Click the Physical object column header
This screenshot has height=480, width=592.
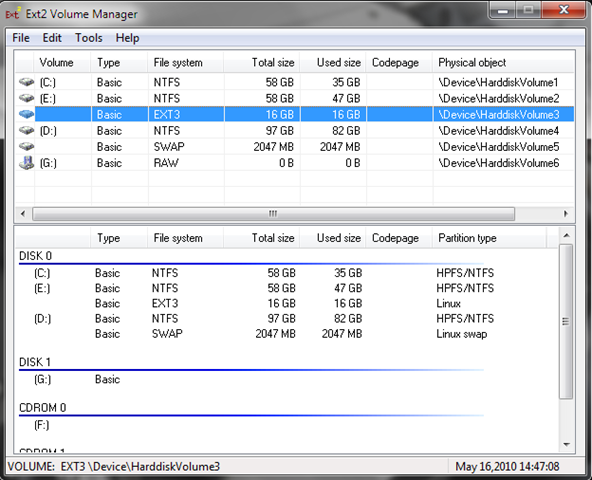503,62
